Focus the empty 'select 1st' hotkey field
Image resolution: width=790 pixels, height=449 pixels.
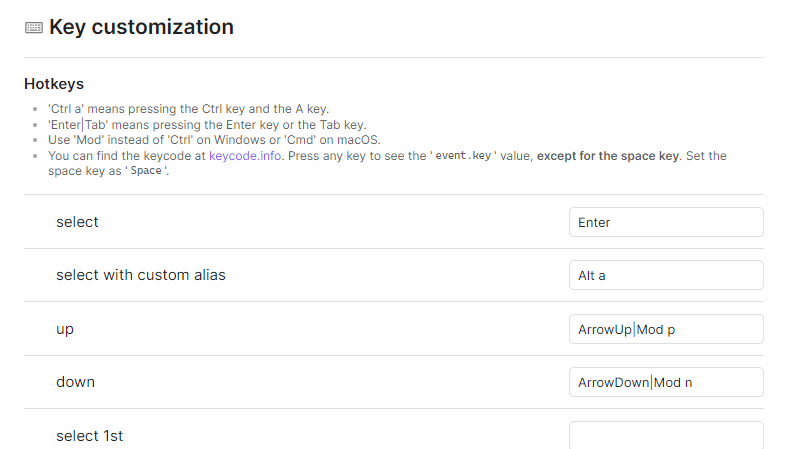[666, 435]
